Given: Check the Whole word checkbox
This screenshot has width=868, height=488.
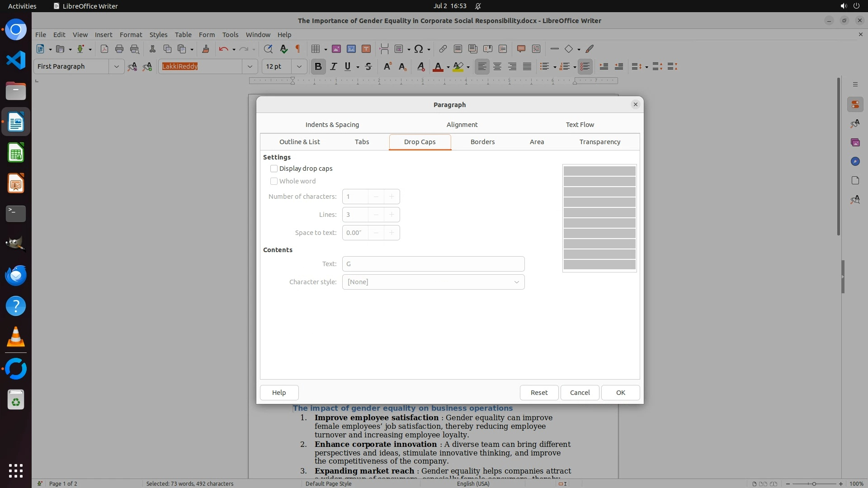Looking at the screenshot, I should 274,181.
